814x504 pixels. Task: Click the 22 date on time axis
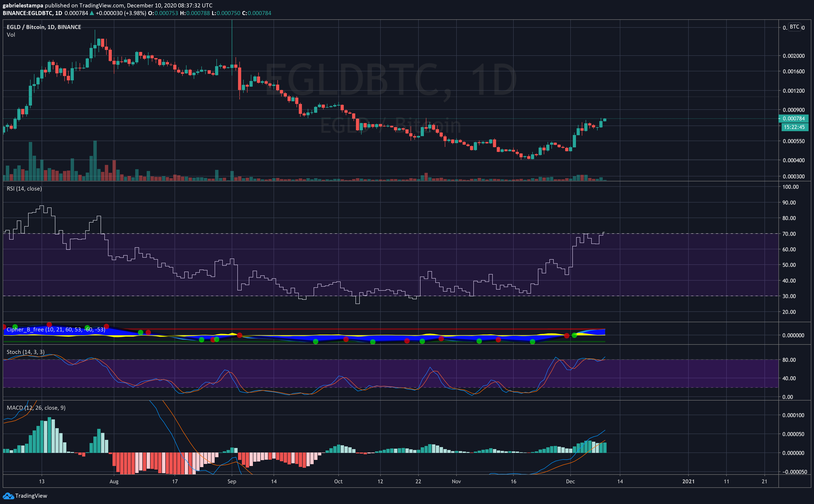point(418,481)
